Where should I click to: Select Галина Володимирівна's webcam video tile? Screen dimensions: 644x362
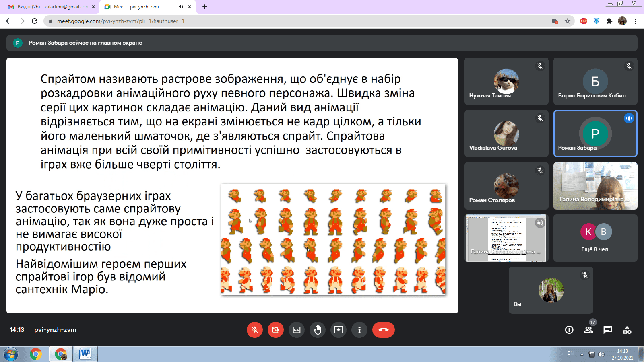pyautogui.click(x=595, y=186)
